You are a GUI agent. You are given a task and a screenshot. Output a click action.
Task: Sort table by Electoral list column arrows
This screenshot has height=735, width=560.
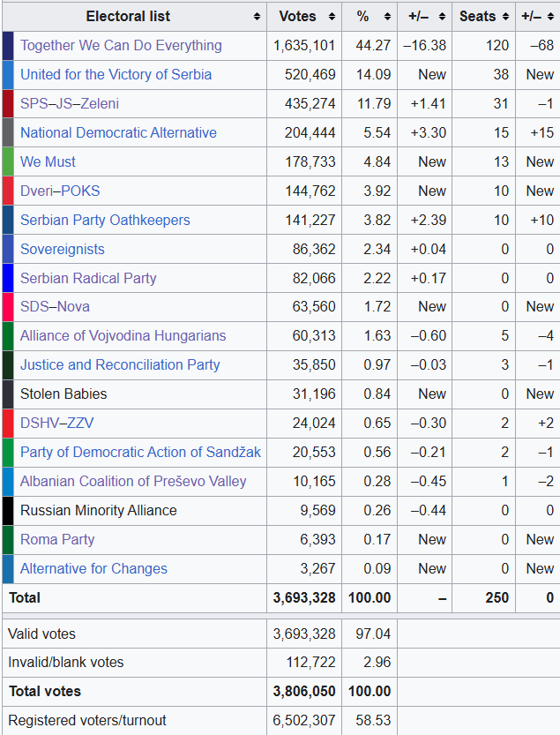pyautogui.click(x=257, y=17)
